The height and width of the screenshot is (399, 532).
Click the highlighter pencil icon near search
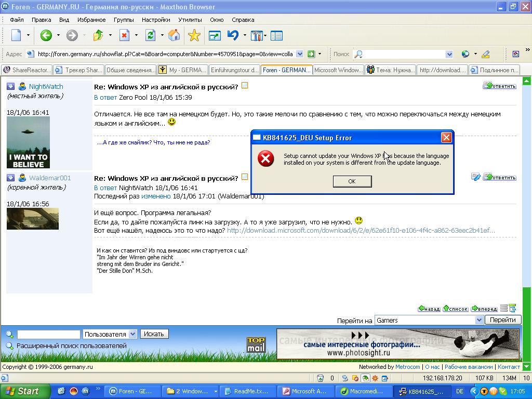[x=486, y=54]
